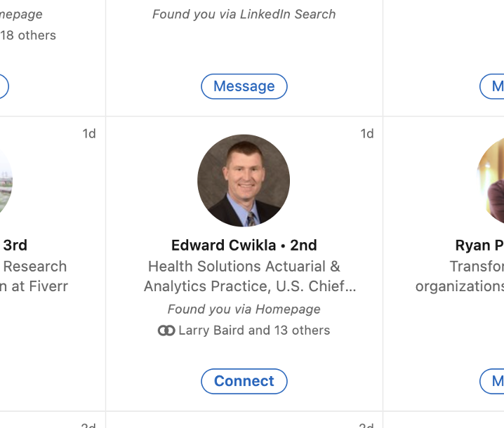
Task: Click the left card's partially visible profile photo
Action: coord(6,180)
